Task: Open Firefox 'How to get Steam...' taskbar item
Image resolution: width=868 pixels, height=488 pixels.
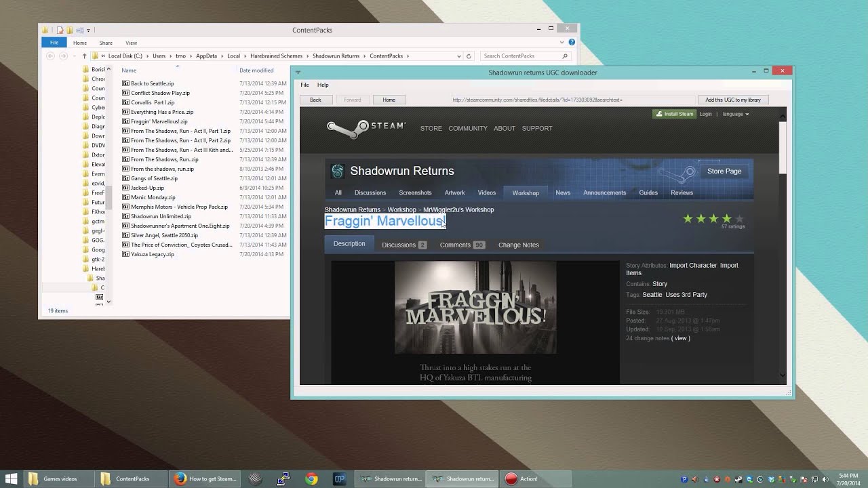Action: [205, 479]
